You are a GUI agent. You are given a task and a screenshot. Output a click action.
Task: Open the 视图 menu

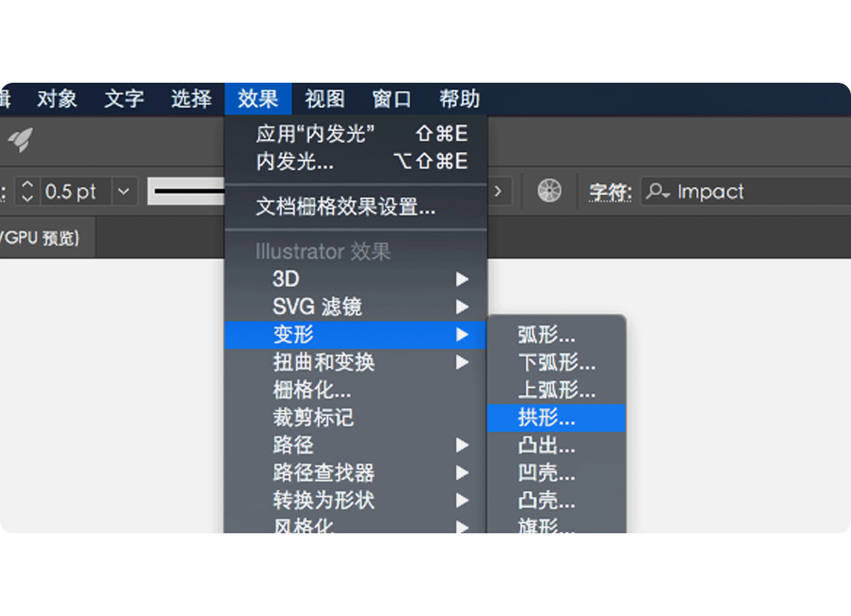tap(325, 99)
